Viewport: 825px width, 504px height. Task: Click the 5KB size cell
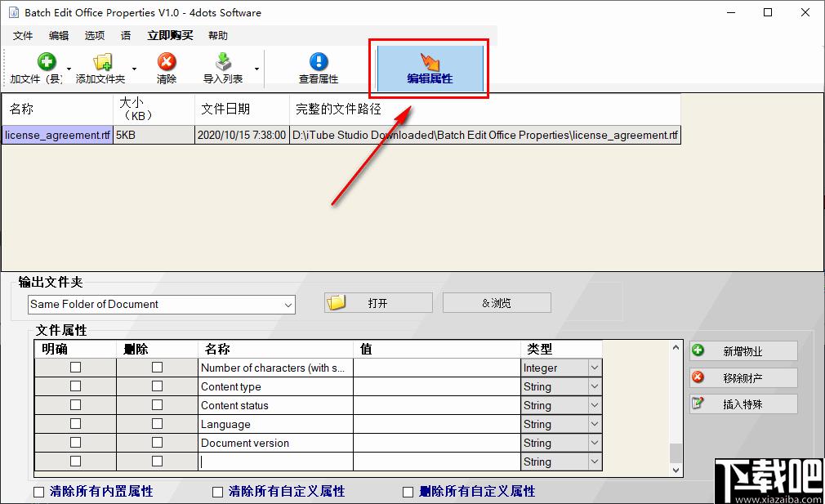(x=154, y=135)
